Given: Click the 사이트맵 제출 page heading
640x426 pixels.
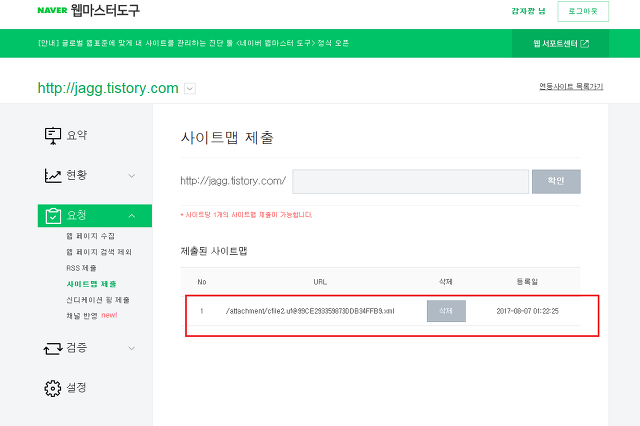Looking at the screenshot, I should point(227,138).
